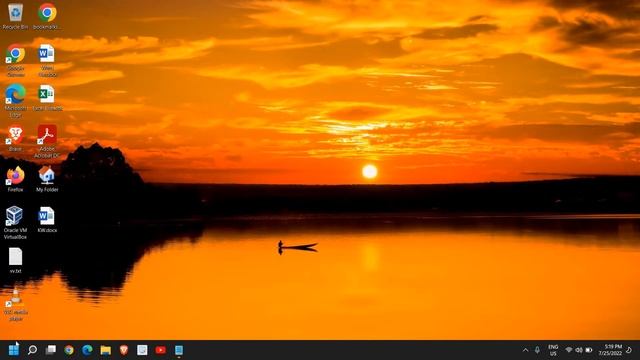The height and width of the screenshot is (360, 640).
Task: Select the Word .docx file under My Folder
Action: 47,220
